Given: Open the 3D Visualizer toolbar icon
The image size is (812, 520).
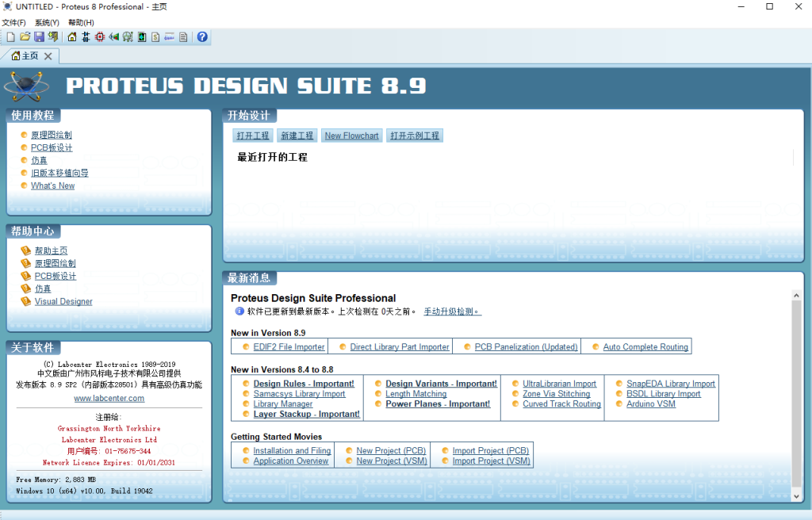Looking at the screenshot, I should 113,37.
